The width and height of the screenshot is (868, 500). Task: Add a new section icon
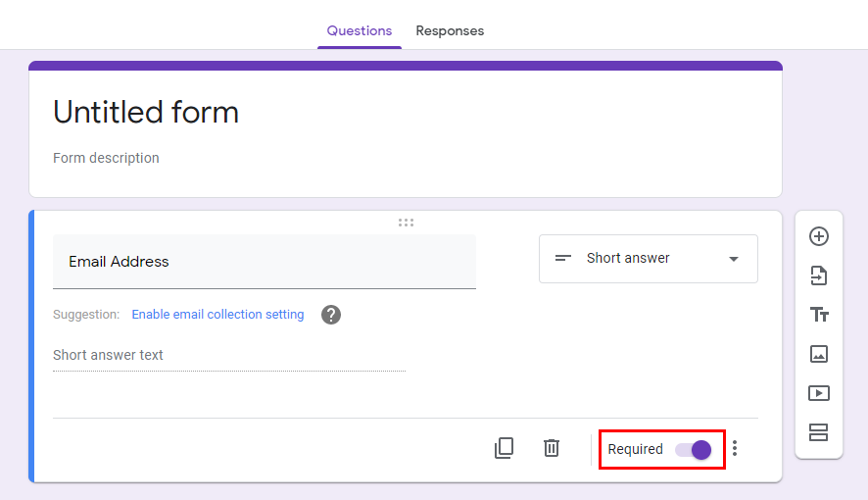[818, 432]
